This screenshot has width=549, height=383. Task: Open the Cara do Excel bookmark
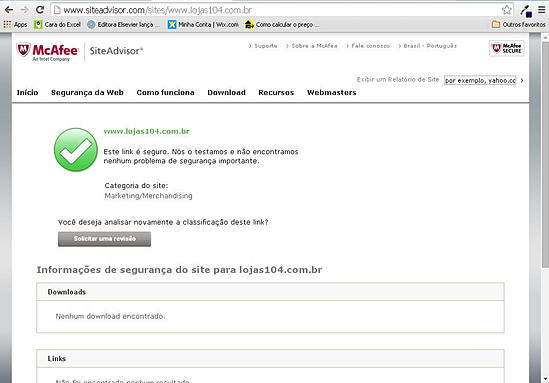[57, 25]
